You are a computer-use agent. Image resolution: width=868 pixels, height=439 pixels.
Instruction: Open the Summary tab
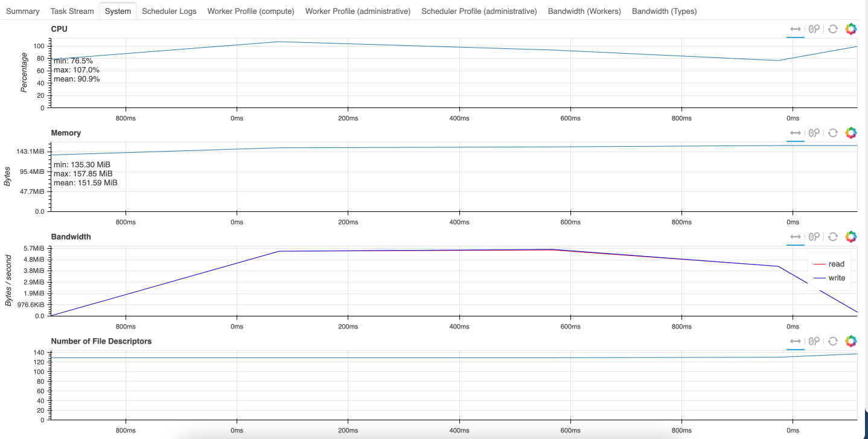click(x=23, y=11)
